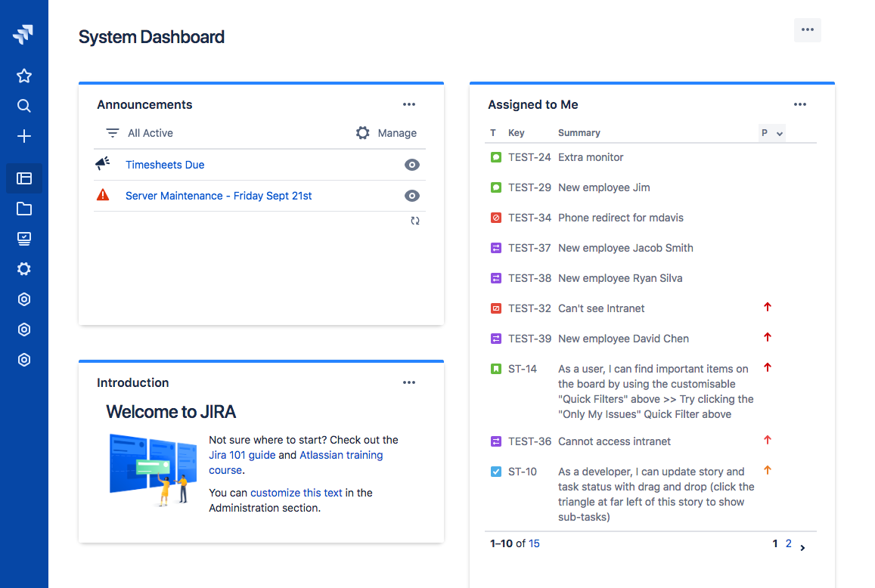Open projects via the folder icon

pos(24,209)
